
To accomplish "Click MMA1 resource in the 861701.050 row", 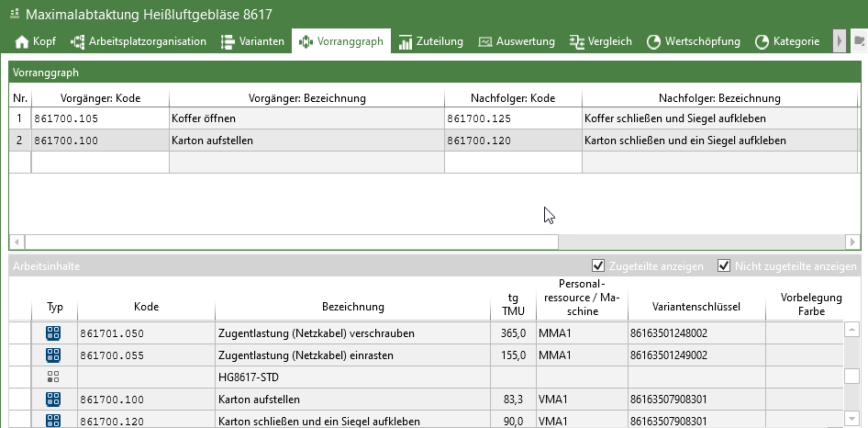I will point(582,333).
